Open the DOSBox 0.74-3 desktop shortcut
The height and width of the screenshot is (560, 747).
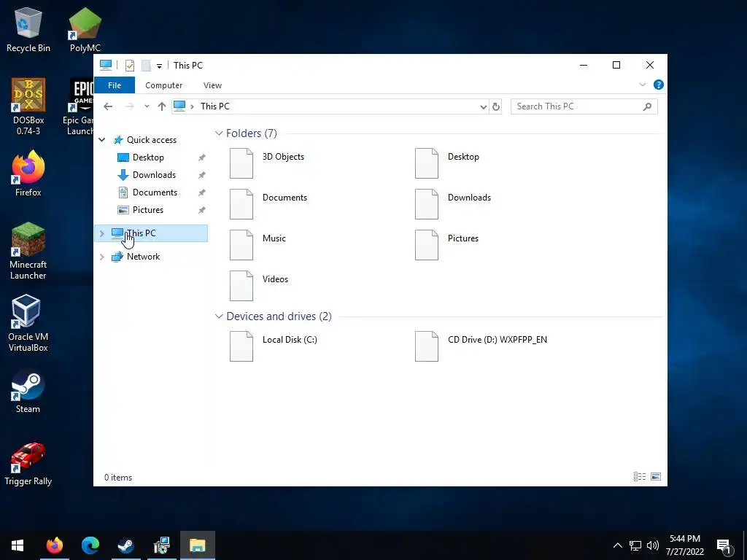pyautogui.click(x=28, y=106)
